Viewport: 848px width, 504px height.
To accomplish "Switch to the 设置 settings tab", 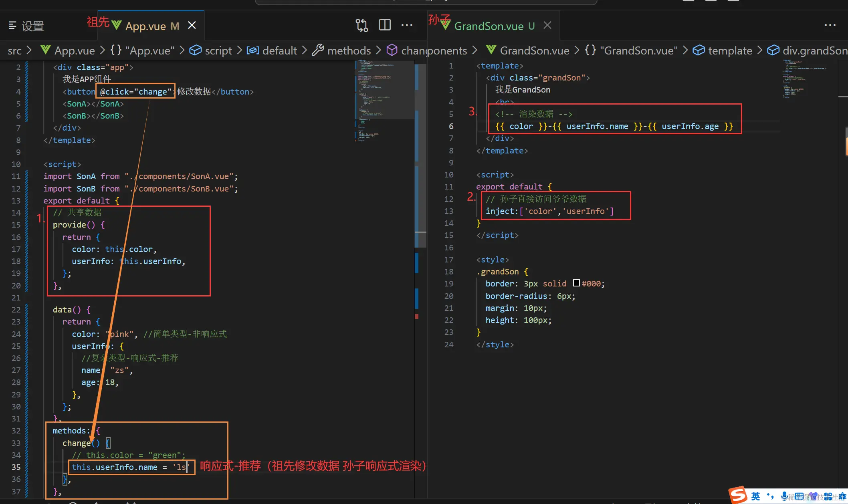I will (x=32, y=26).
